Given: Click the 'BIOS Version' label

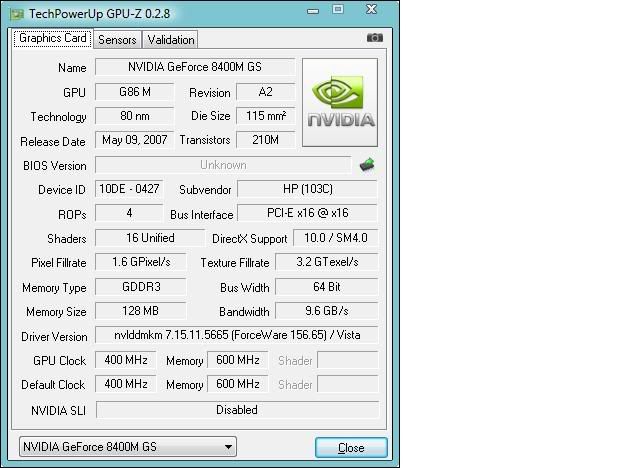Looking at the screenshot, I should click(55, 166).
